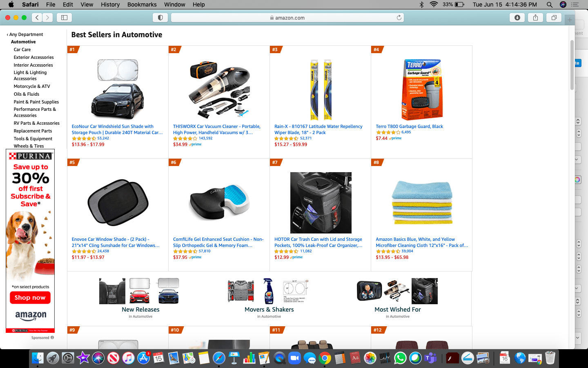This screenshot has height=368, width=588.
Task: Open Movers & Shakers in Automotive
Action: 269,310
